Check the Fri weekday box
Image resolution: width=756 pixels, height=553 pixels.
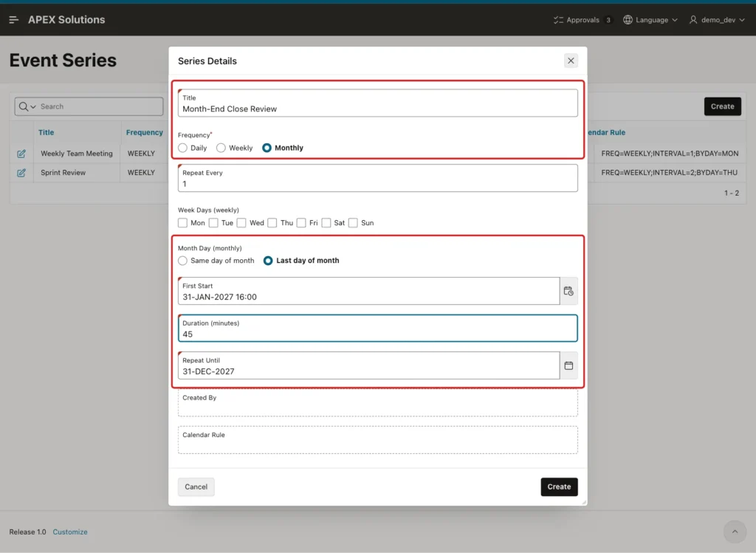301,223
